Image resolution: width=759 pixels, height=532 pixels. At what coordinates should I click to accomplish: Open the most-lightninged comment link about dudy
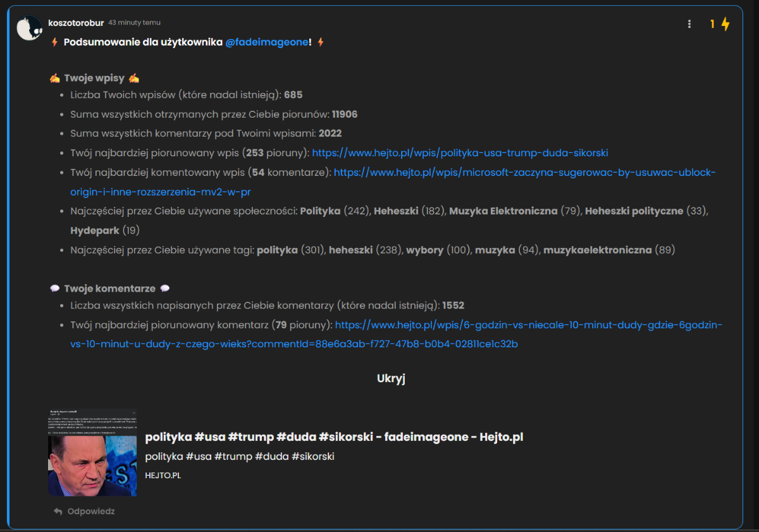click(x=528, y=325)
